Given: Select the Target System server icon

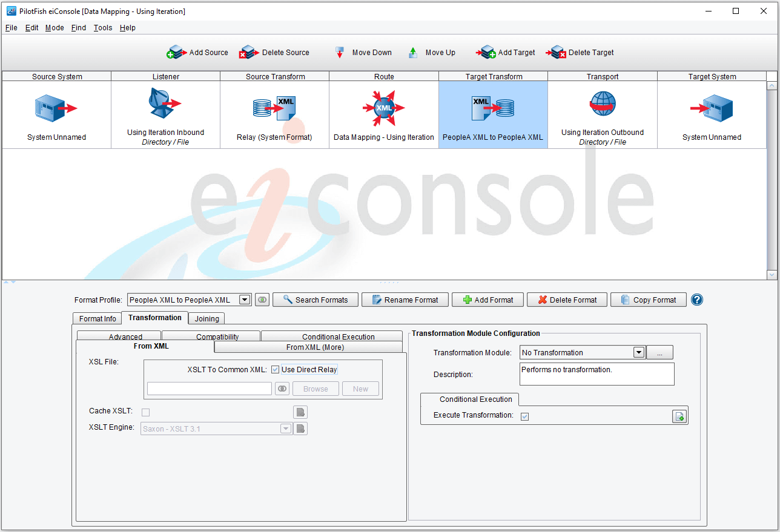Looking at the screenshot, I should [712, 109].
